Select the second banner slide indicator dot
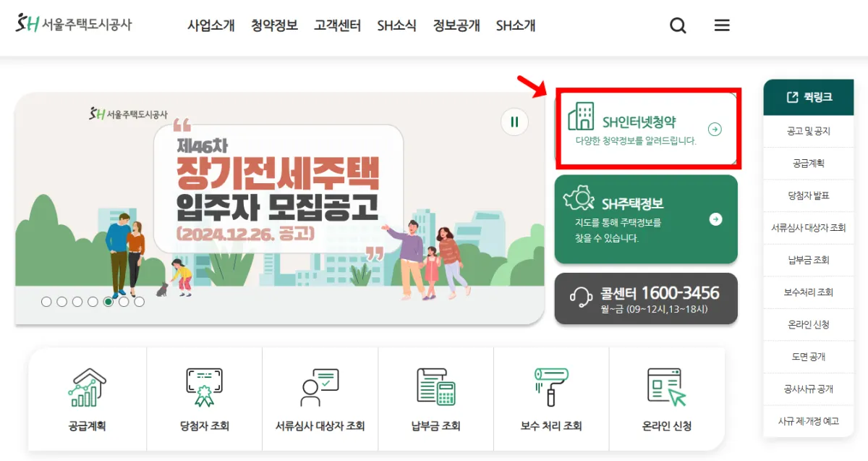 [61, 302]
